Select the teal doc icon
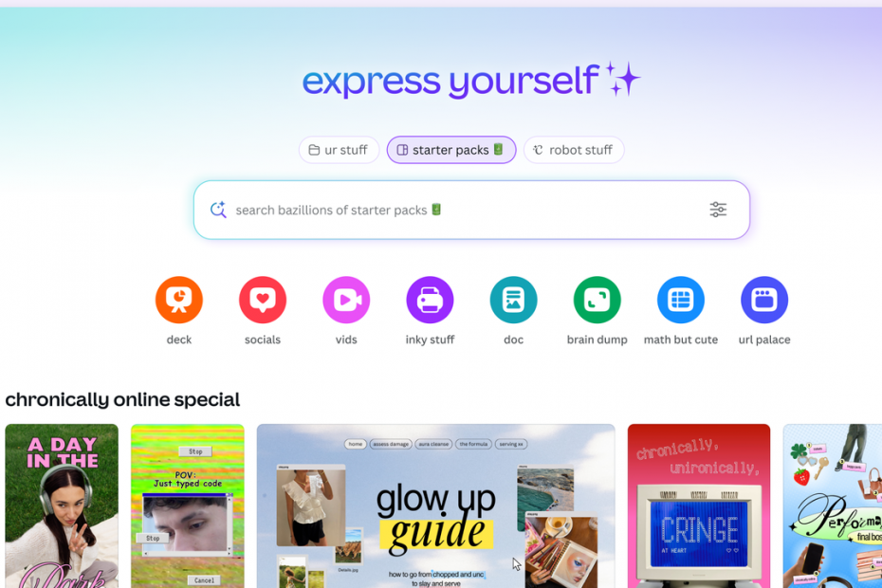The image size is (882, 588). 514,300
